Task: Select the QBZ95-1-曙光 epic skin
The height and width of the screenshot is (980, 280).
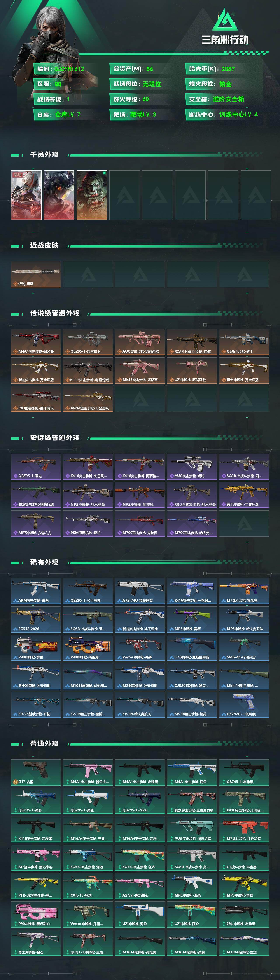Action: 36,466
